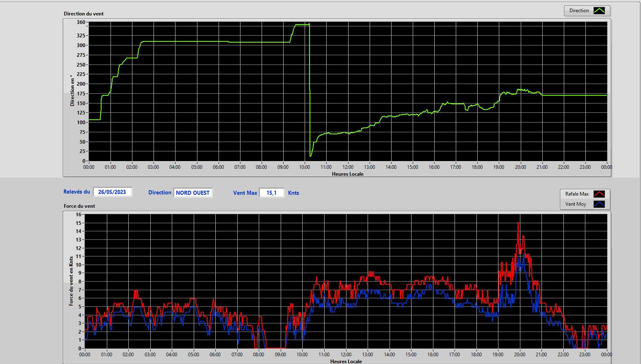This screenshot has width=641, height=364.
Task: Click the 'Vent Max' label
Action: point(245,193)
